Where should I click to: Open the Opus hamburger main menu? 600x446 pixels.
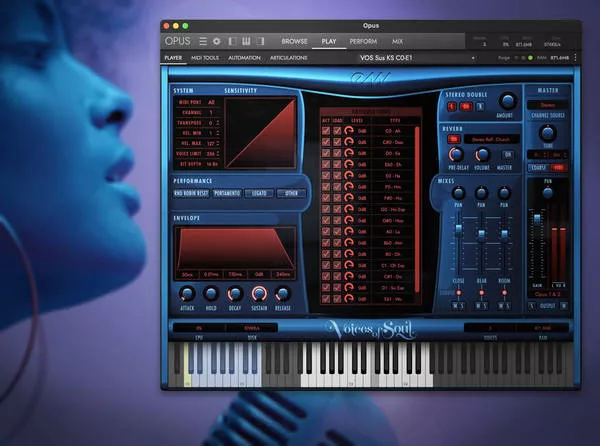[203, 41]
